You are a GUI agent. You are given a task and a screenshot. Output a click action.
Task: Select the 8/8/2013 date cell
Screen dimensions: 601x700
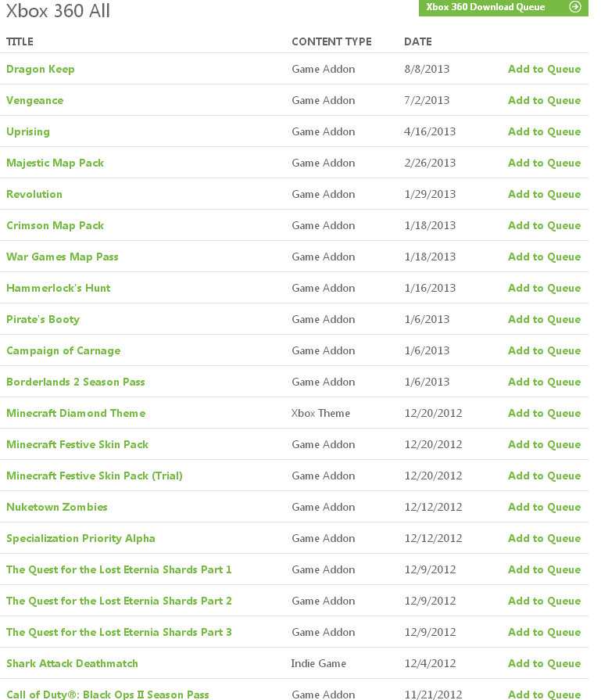coord(427,69)
